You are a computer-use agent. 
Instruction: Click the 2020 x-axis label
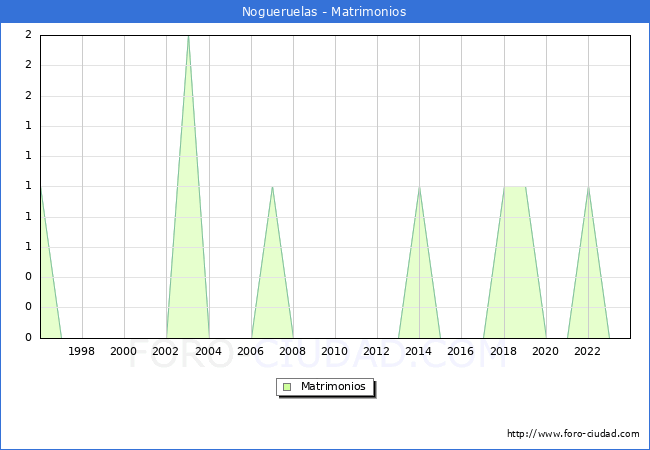coord(546,351)
